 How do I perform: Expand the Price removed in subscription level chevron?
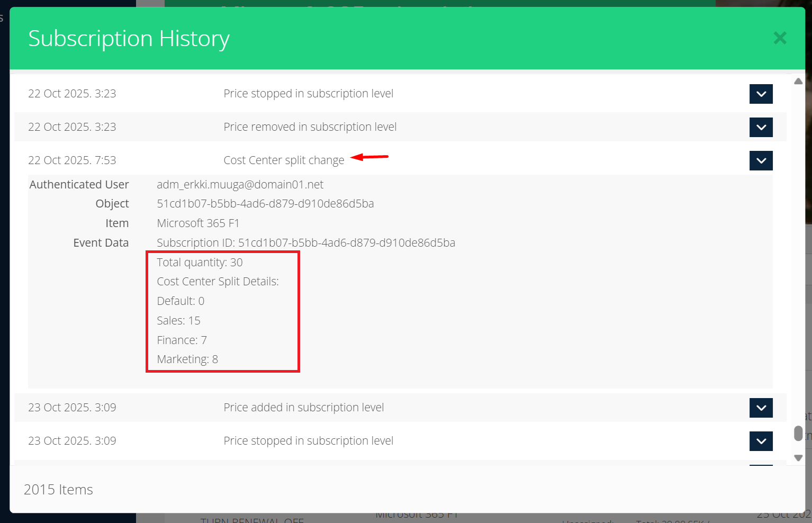[x=761, y=128]
